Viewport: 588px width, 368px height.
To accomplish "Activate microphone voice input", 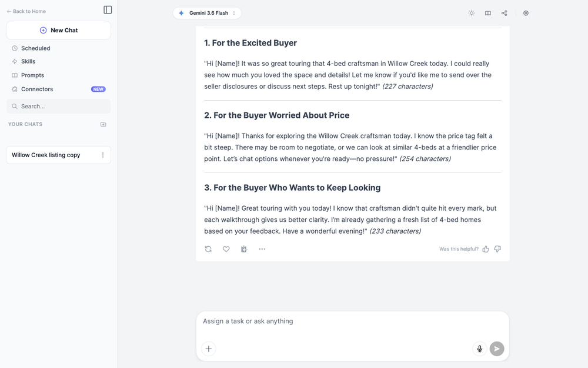I will [x=480, y=349].
